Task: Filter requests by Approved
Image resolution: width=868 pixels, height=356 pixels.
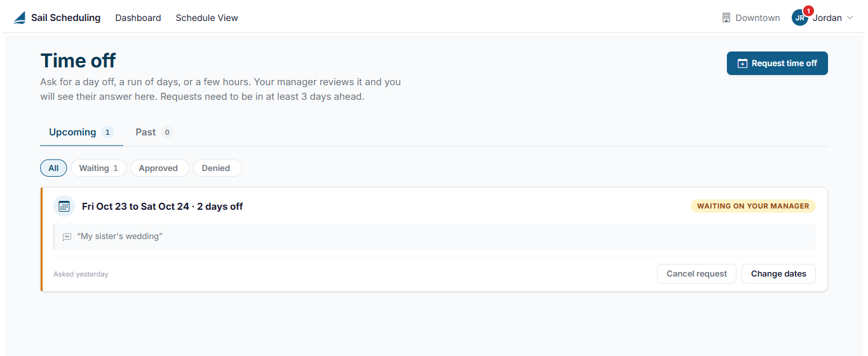Action: pyautogui.click(x=159, y=168)
